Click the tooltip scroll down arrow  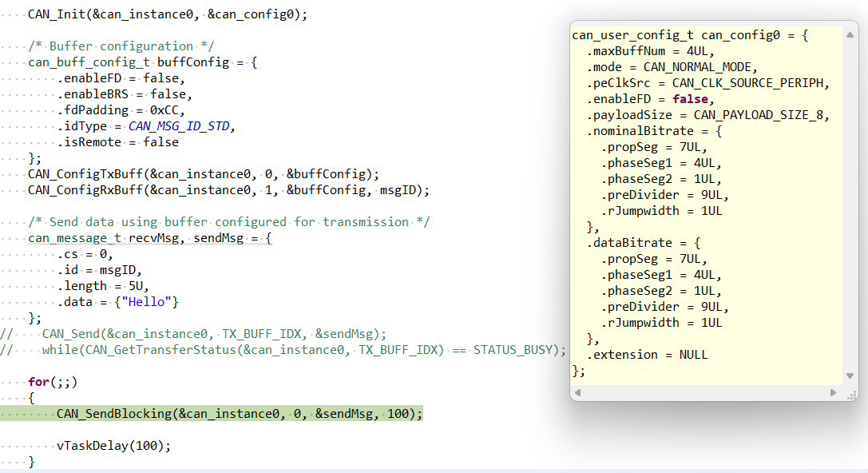coord(850,376)
